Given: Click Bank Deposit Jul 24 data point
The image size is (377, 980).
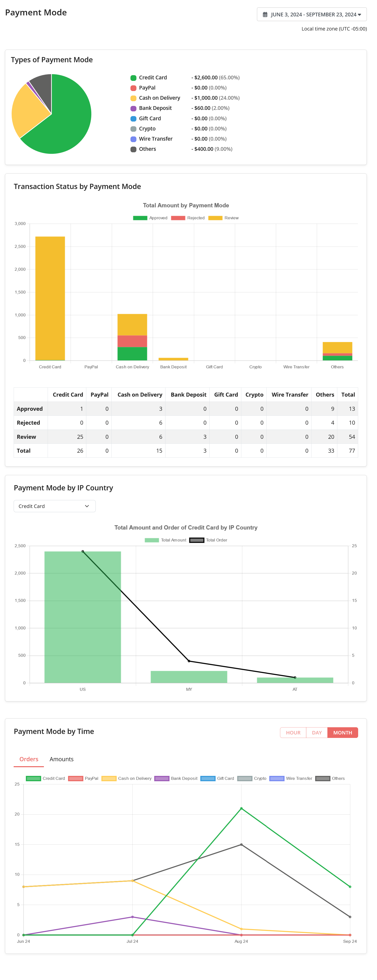Looking at the screenshot, I should click(x=132, y=917).
